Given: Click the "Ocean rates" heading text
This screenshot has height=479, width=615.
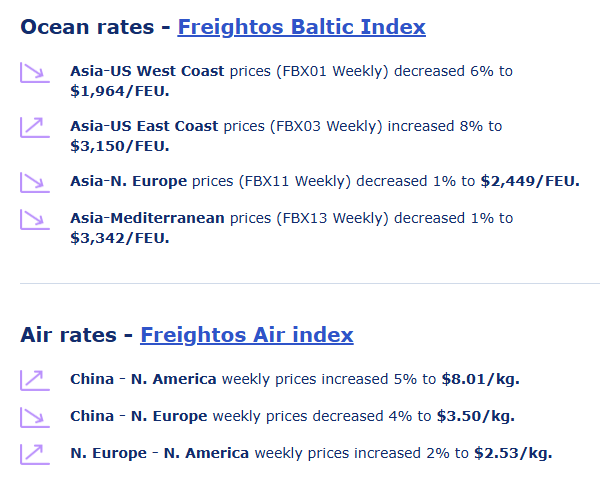Looking at the screenshot, I should [x=88, y=27].
